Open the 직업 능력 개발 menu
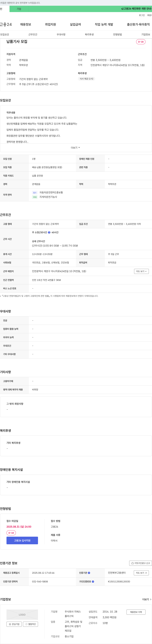The image size is (152, 644). 104,24
